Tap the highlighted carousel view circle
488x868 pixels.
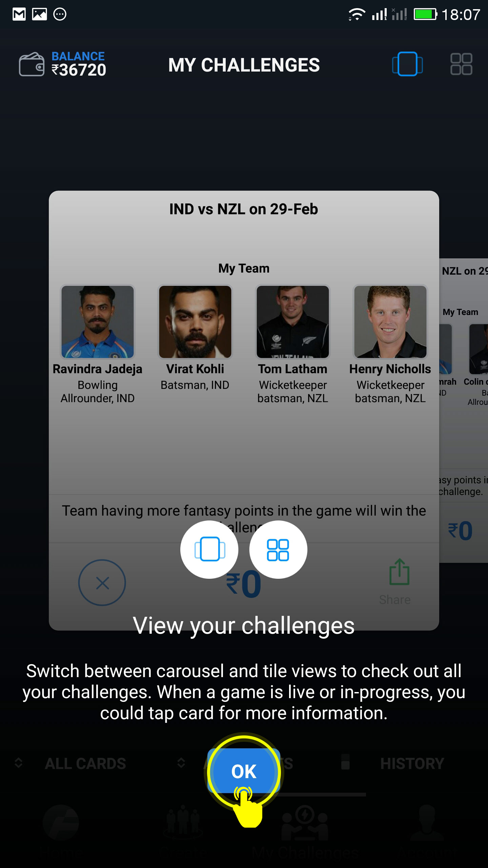(x=209, y=549)
